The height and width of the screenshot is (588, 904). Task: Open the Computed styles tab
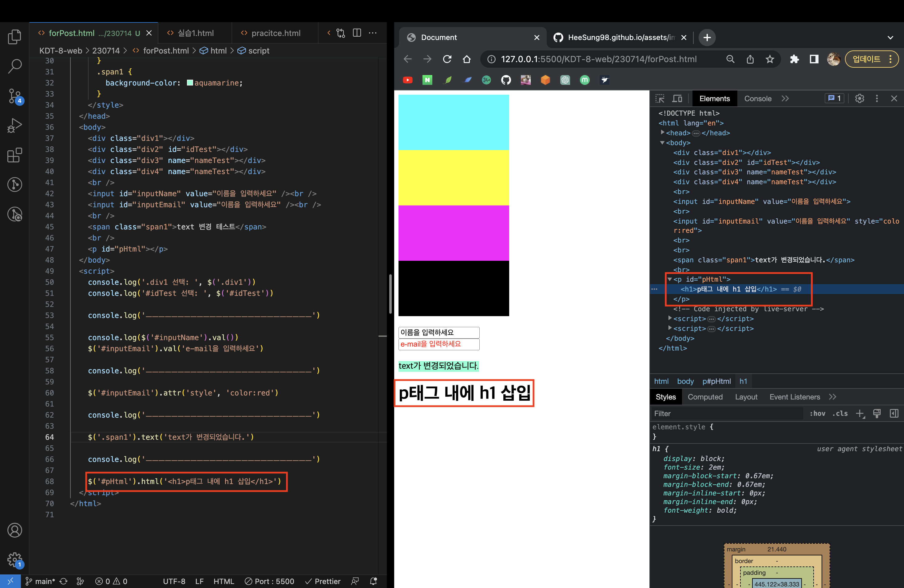(x=705, y=397)
